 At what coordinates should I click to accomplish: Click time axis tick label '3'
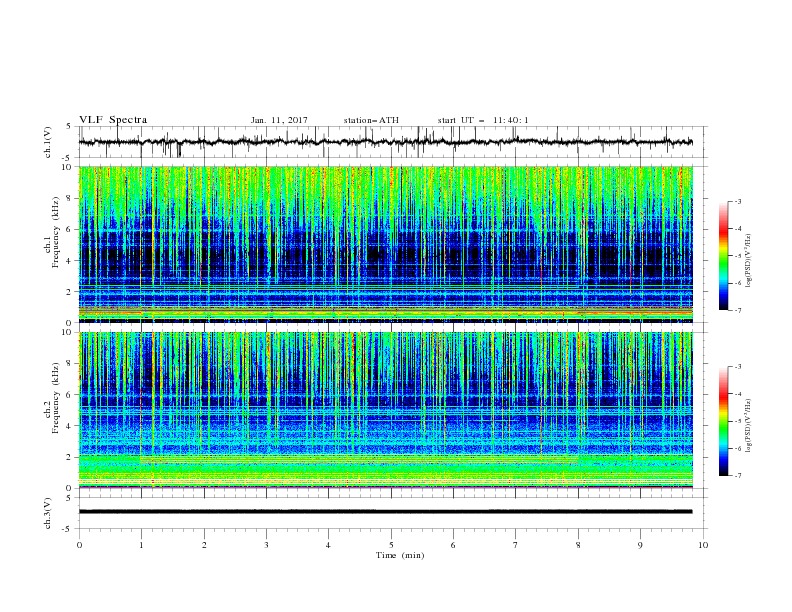tap(266, 545)
